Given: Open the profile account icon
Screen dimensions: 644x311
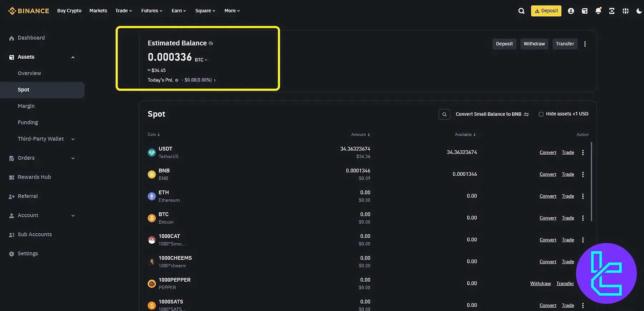Looking at the screenshot, I should 571,11.
